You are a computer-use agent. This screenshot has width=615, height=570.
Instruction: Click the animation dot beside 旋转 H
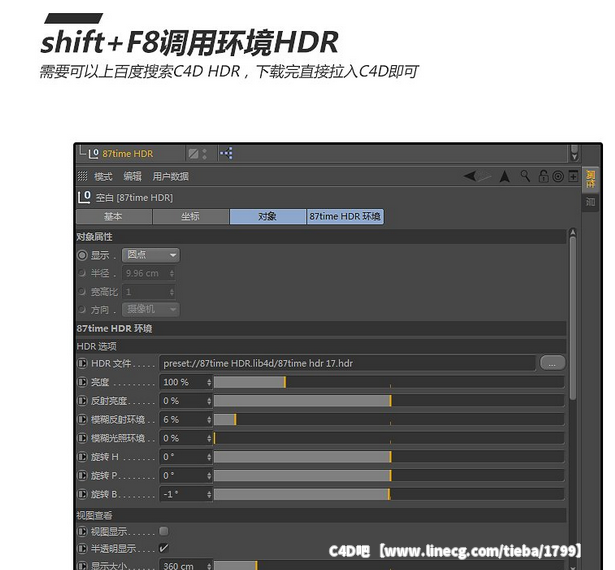[82, 457]
